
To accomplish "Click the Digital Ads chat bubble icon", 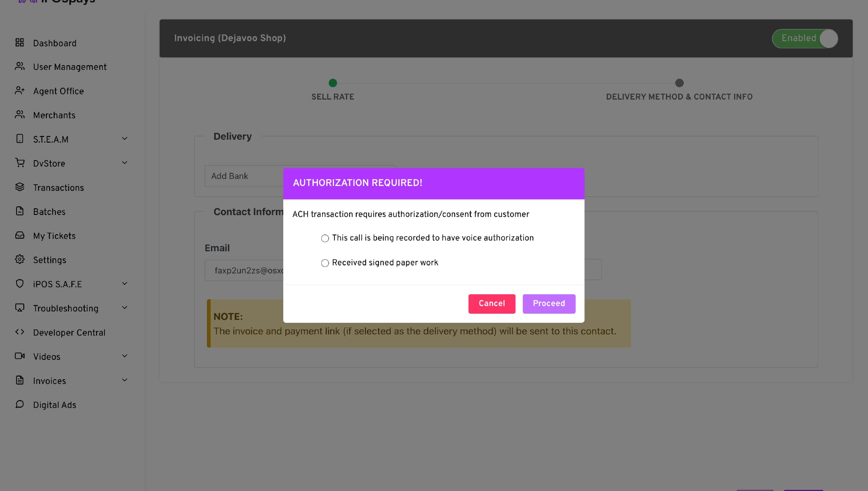I will click(x=19, y=404).
